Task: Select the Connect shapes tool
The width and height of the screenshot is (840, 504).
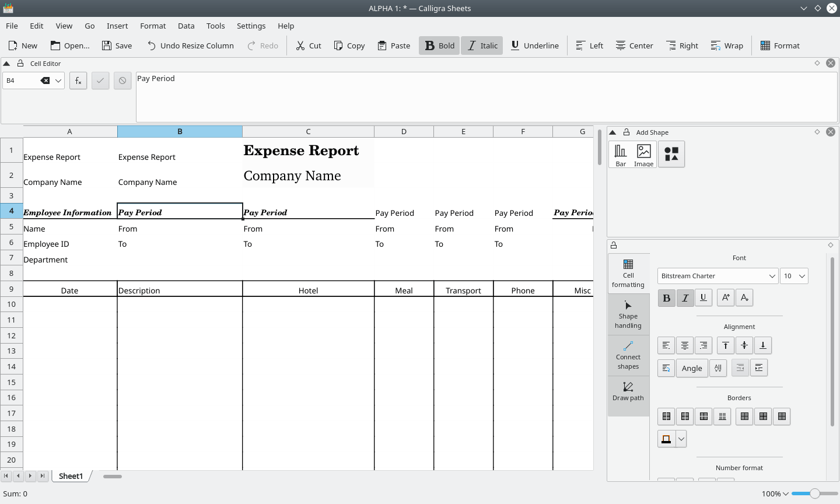Action: pyautogui.click(x=628, y=355)
